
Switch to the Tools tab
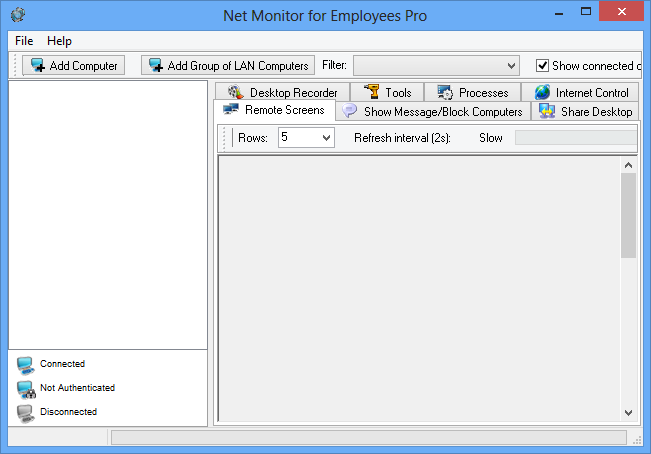click(x=387, y=92)
